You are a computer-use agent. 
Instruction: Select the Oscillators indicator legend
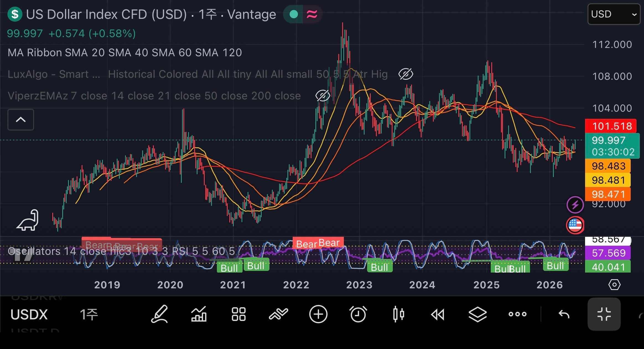click(x=121, y=251)
